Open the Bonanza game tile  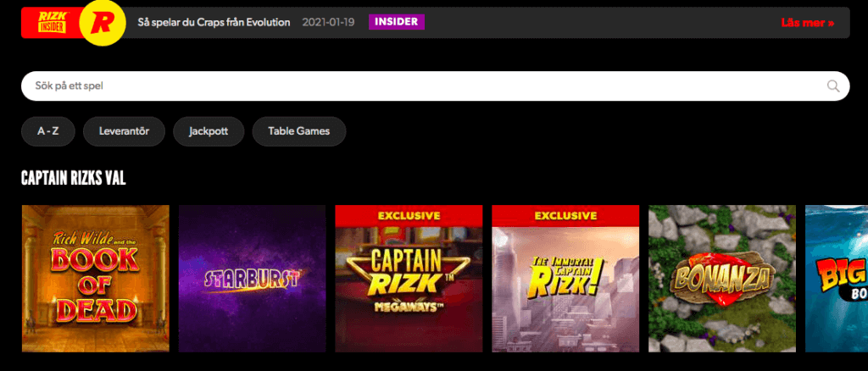pyautogui.click(x=722, y=279)
